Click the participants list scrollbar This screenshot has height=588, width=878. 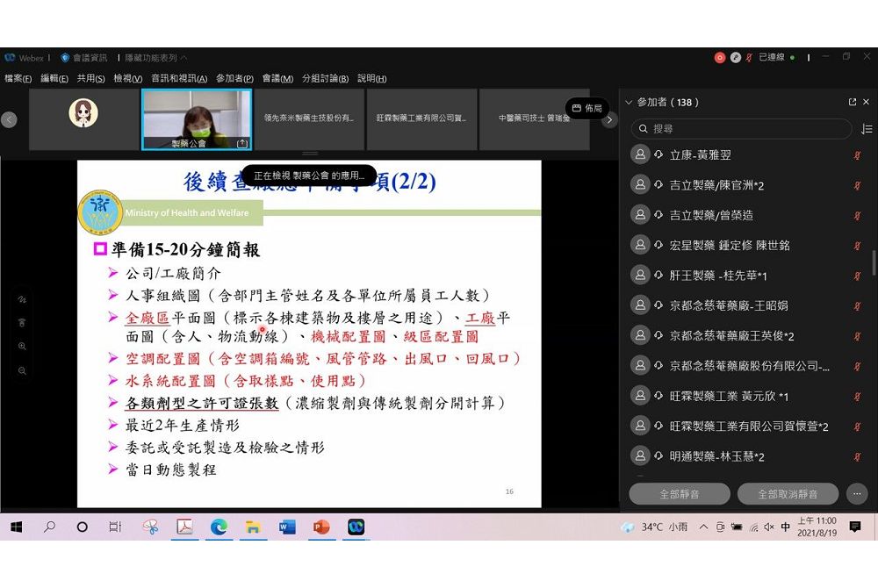click(874, 263)
